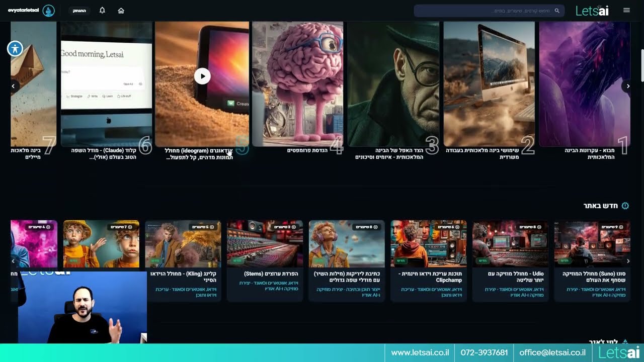The image size is (644, 362).
Task: Open the title אידאוגרם (ideogram) מחולל תמונות
Action: 199,154
